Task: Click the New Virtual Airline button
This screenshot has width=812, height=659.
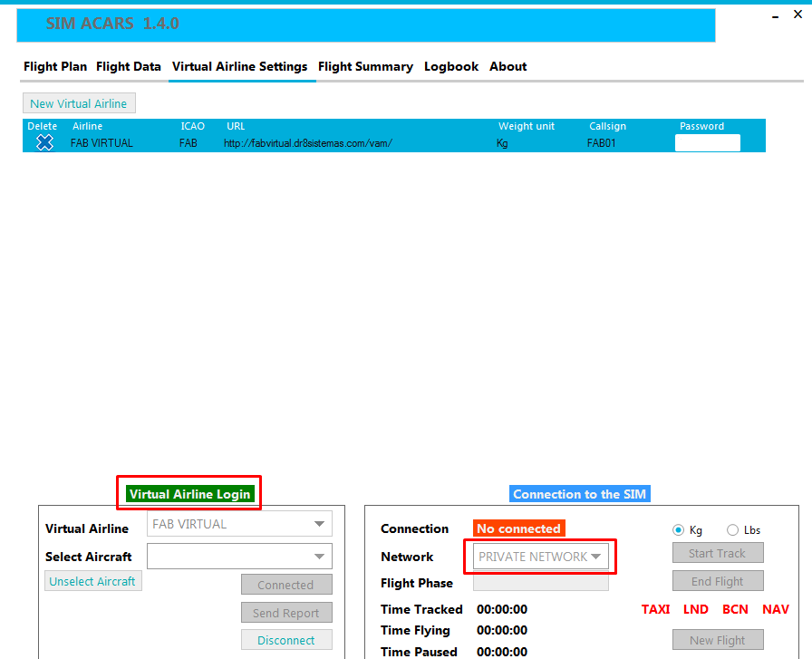Action: (79, 103)
